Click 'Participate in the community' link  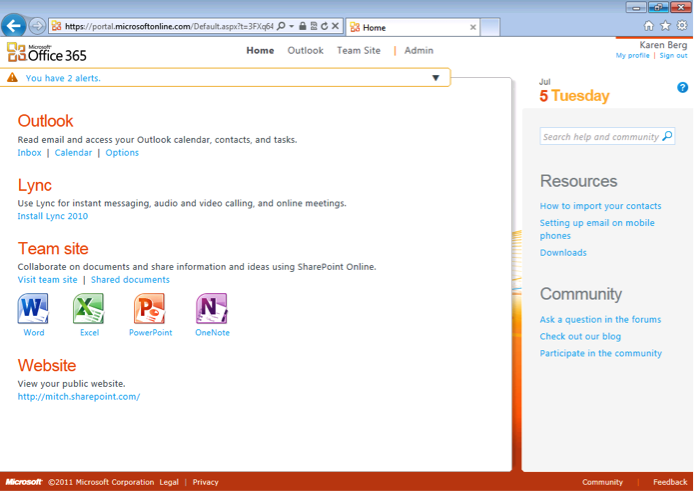point(601,353)
